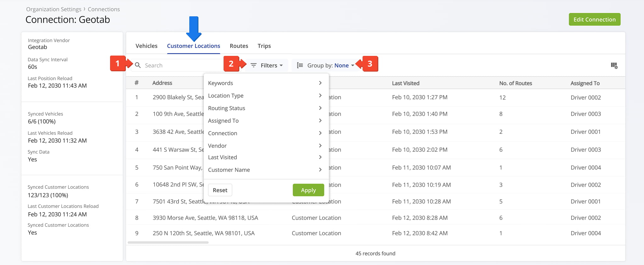Click the search magnifier icon
644x265 pixels.
(138, 65)
